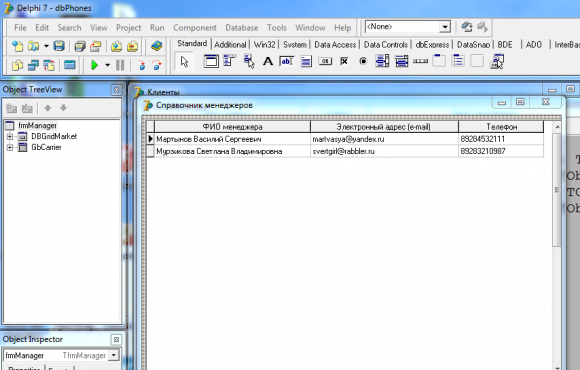
Task: Select the CheckBox component in palette
Action: pos(344,61)
